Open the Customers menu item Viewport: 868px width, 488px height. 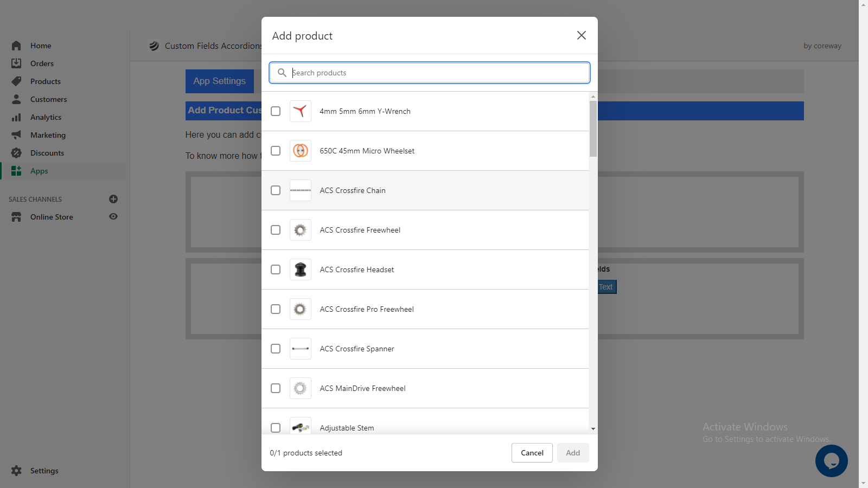tap(48, 99)
